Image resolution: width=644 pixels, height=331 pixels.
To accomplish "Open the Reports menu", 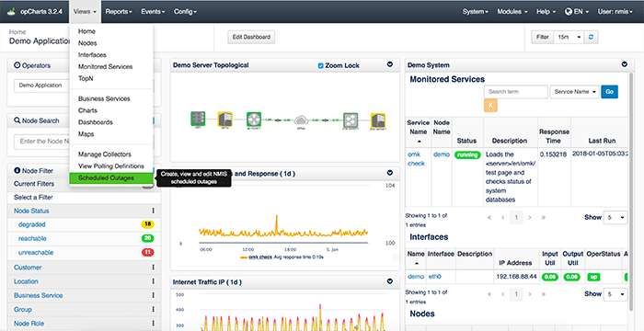I will pyautogui.click(x=119, y=12).
